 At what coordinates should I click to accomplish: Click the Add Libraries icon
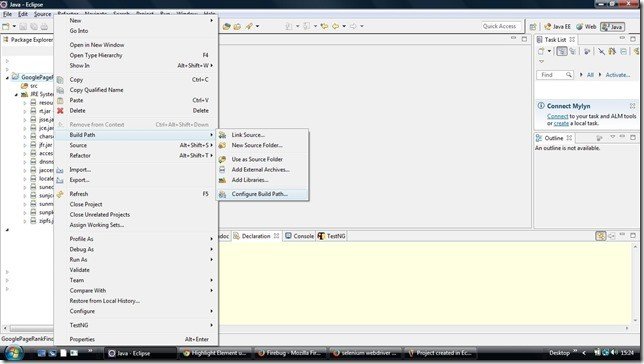click(x=223, y=180)
